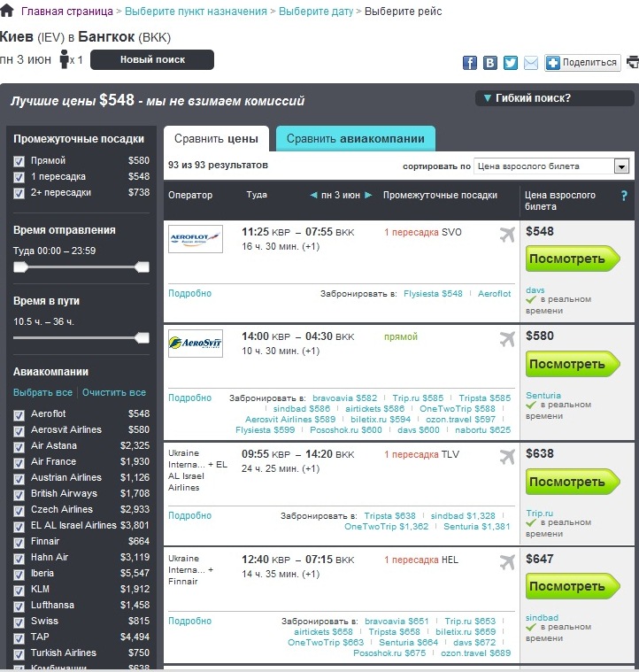The width and height of the screenshot is (639, 672).
Task: Toggle Turkish Airlines checkbox
Action: [19, 654]
